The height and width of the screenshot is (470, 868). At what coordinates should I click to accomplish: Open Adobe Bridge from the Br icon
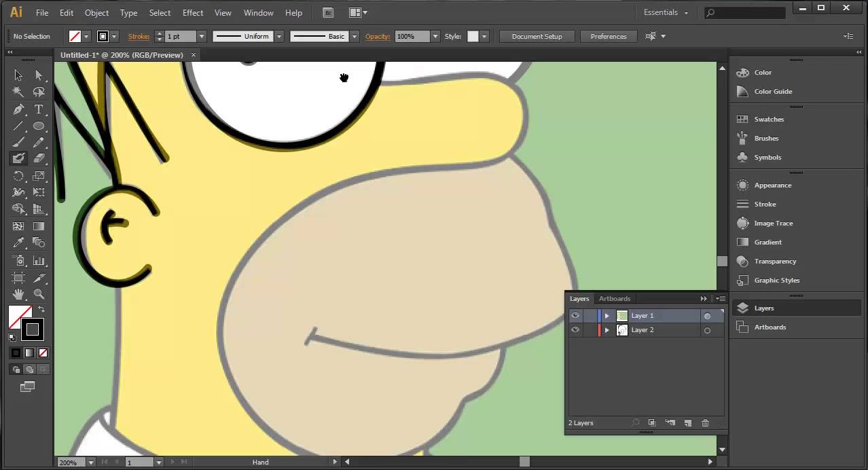pos(328,12)
